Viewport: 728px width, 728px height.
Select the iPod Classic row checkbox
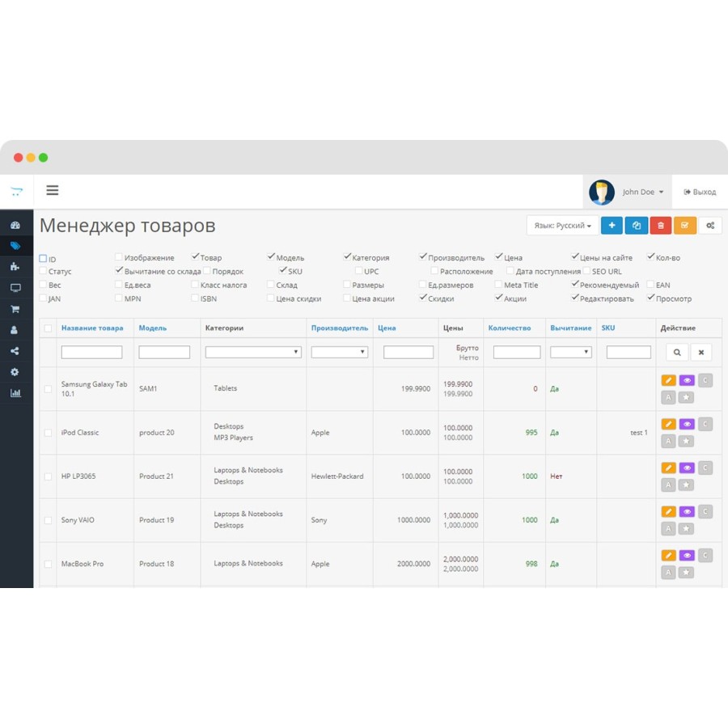point(48,433)
